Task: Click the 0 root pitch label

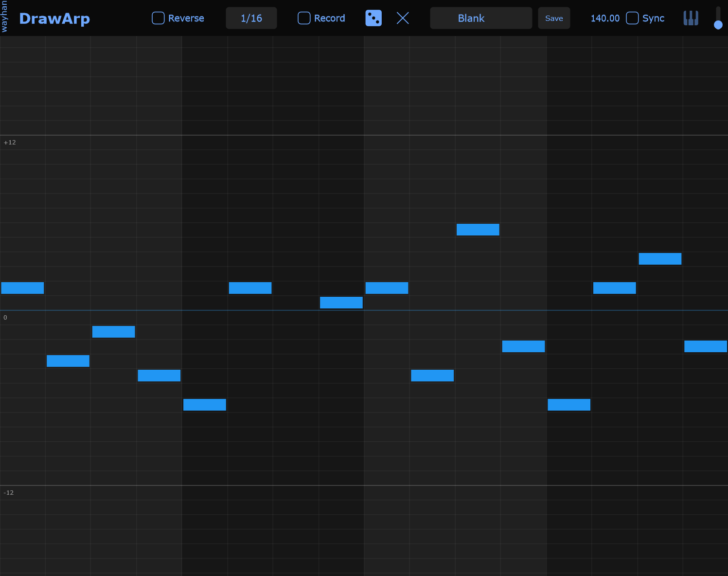Action: [x=5, y=318]
